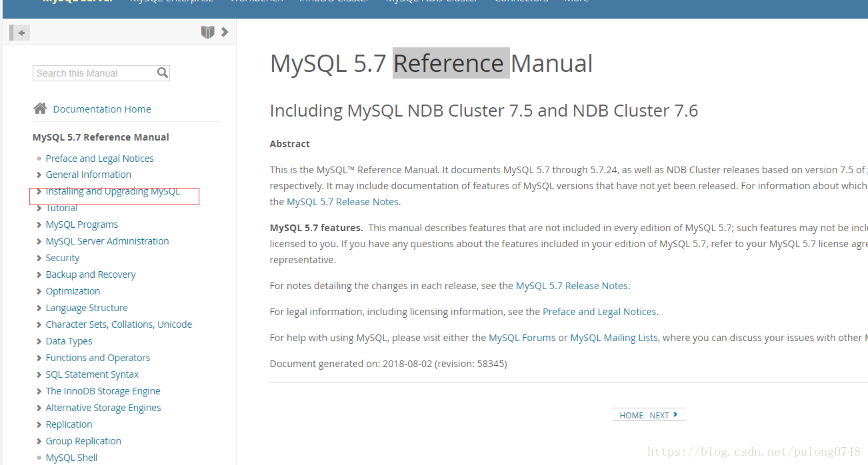Expand The InnoDB Storage Engine arrow

click(39, 391)
